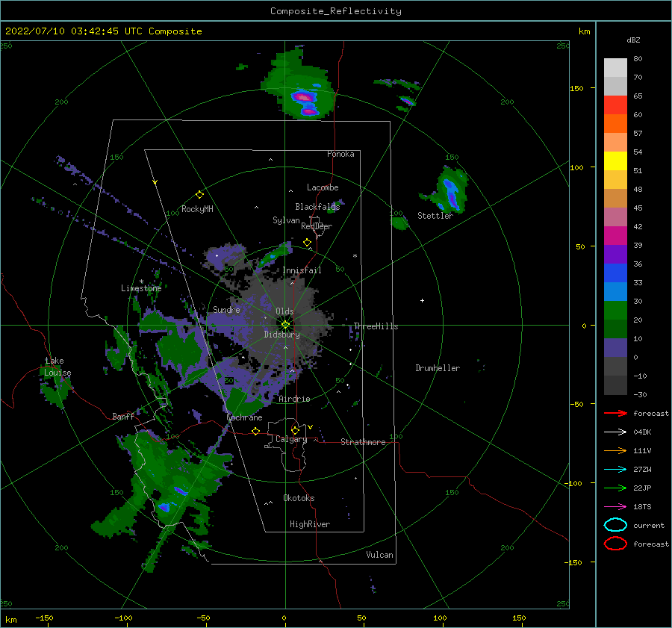Click the Innisfail town label
Screen dimensions: 672x628
click(x=302, y=270)
